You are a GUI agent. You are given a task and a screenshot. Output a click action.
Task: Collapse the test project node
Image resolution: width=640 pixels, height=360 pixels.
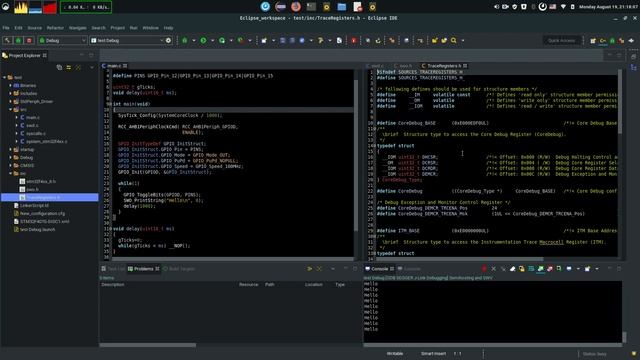click(5, 77)
